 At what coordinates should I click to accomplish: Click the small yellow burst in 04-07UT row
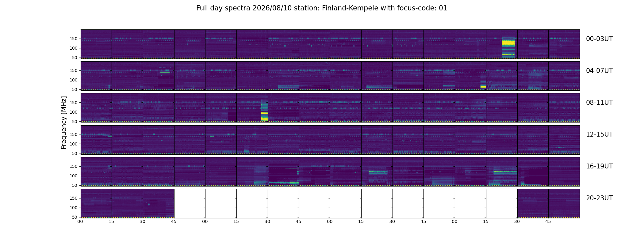(x=483, y=85)
